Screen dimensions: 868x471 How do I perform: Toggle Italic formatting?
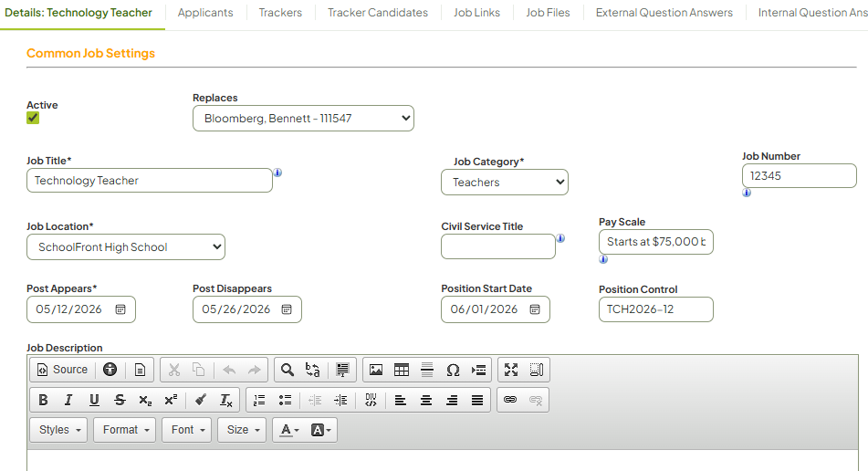click(68, 400)
